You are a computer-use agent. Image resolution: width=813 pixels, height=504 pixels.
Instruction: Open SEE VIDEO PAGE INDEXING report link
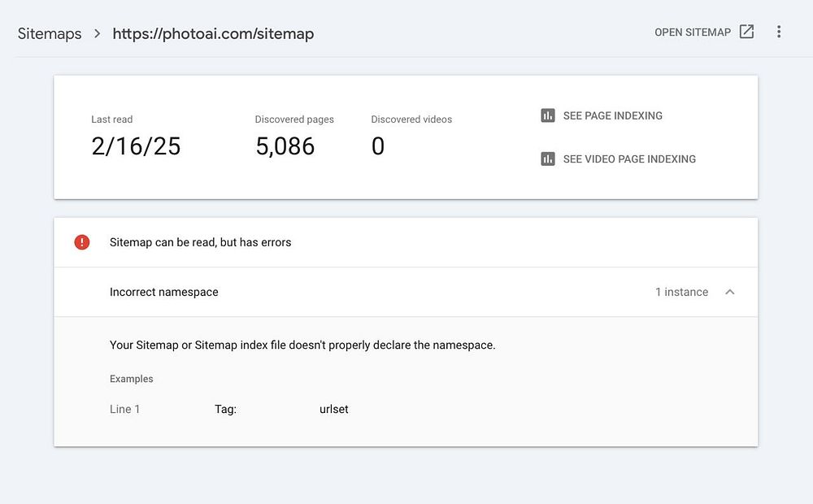[629, 159]
